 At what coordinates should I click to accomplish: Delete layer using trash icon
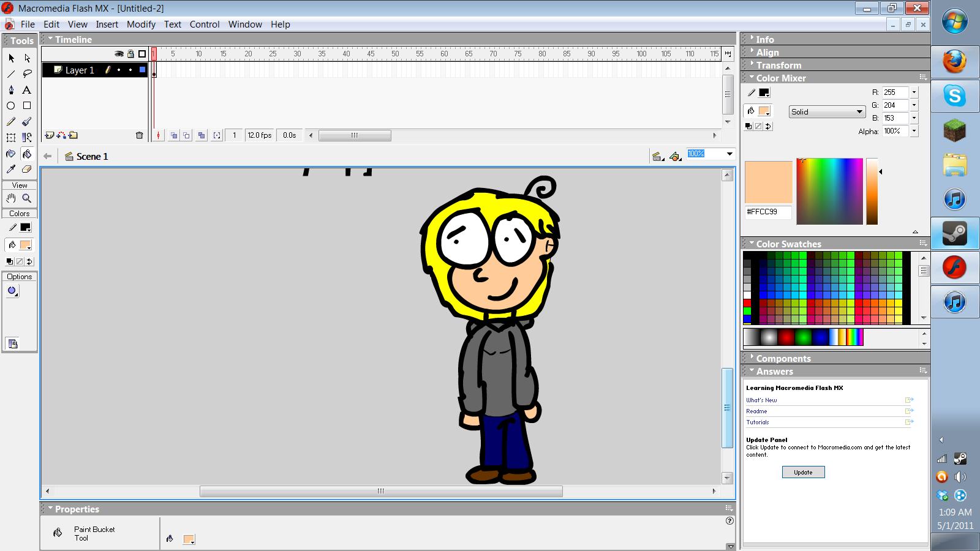click(140, 135)
